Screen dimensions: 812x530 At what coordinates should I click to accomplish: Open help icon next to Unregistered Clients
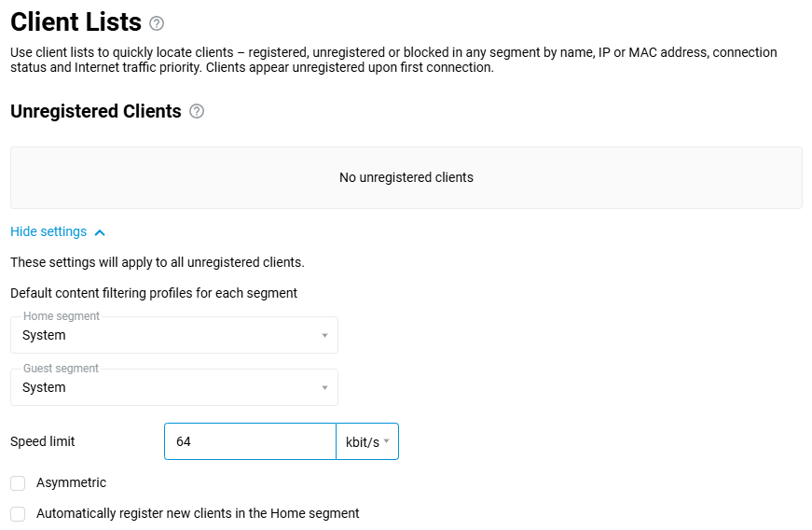[197, 111]
